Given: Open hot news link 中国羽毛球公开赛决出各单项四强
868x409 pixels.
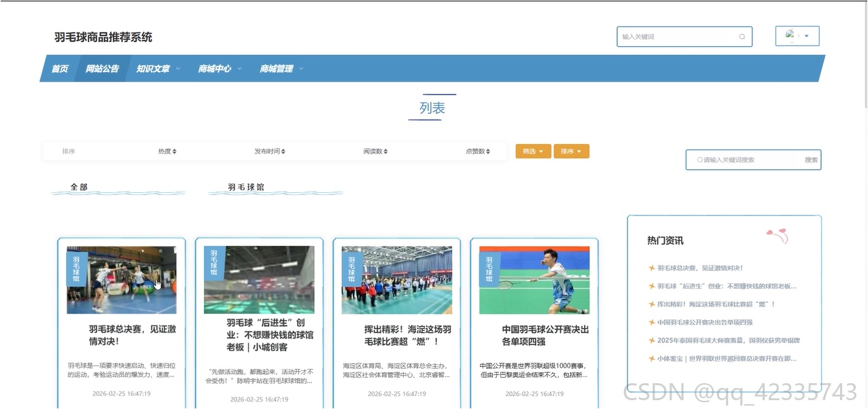Looking at the screenshot, I should point(705,323).
